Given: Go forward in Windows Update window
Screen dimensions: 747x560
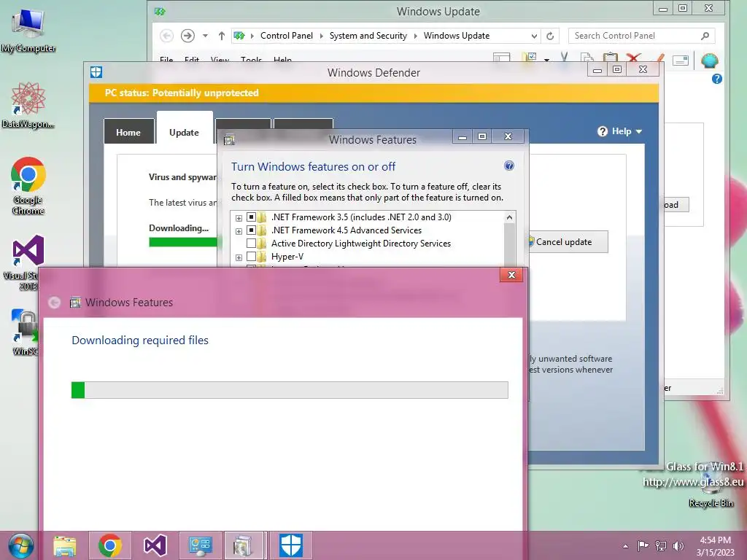Looking at the screenshot, I should 187,36.
